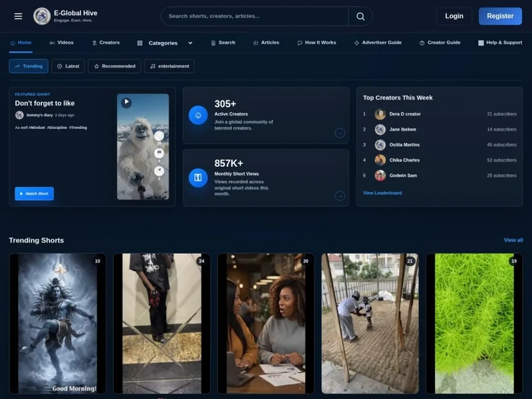Image resolution: width=532 pixels, height=399 pixels.
Task: Click the Watch Short button
Action: (x=35, y=194)
